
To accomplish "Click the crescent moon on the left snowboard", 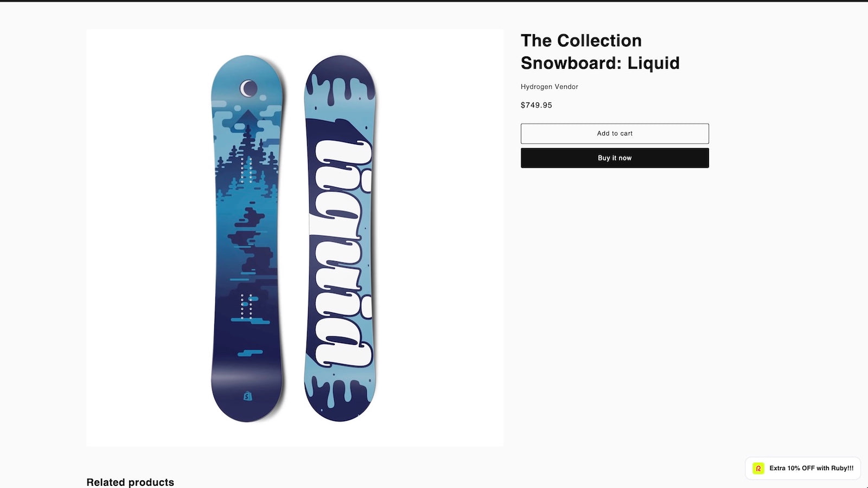I will point(248,88).
